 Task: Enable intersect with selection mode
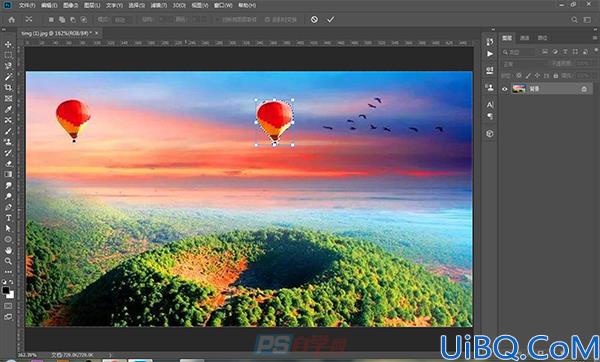[x=83, y=20]
